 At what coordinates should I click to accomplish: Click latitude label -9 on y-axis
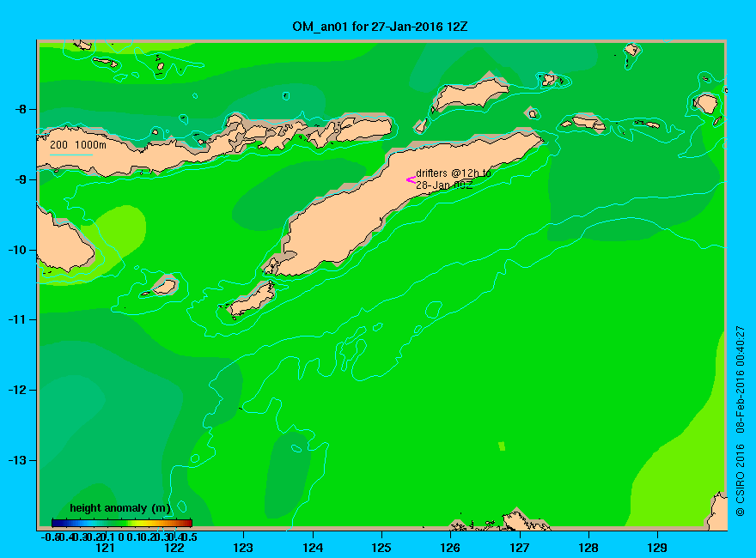(x=21, y=179)
